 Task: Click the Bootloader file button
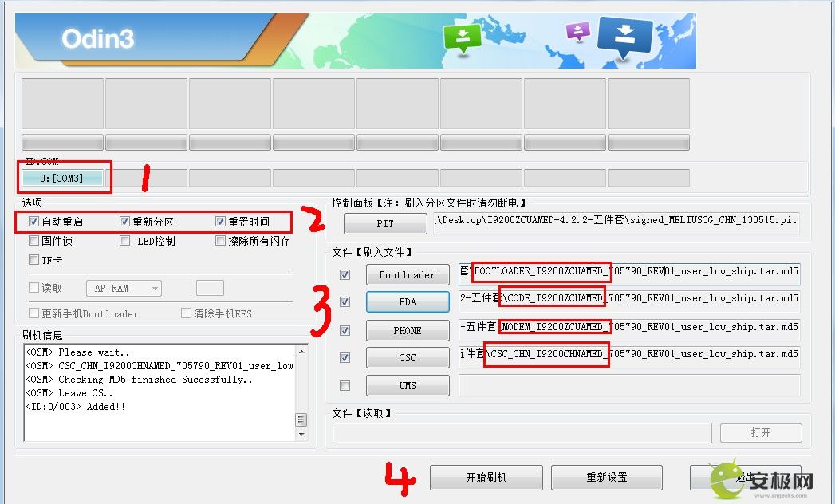pyautogui.click(x=408, y=275)
